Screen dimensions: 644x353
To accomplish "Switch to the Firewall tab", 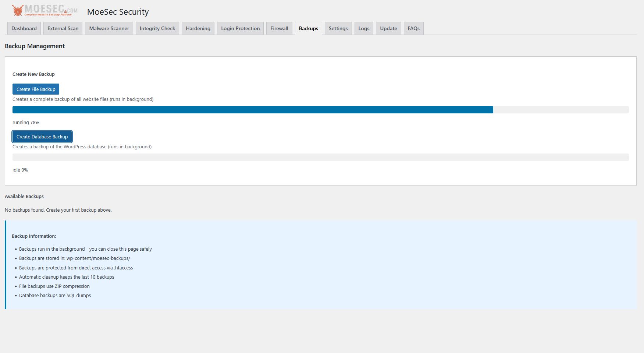I will 279,28.
